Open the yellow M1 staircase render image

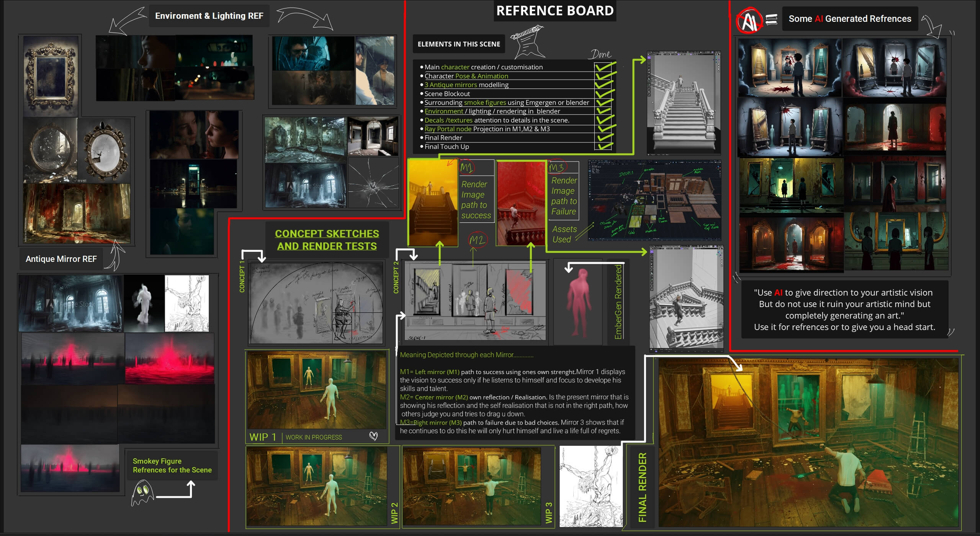tap(433, 202)
